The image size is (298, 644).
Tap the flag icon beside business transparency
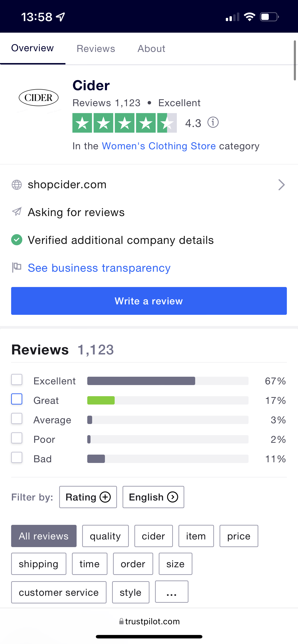tap(17, 268)
